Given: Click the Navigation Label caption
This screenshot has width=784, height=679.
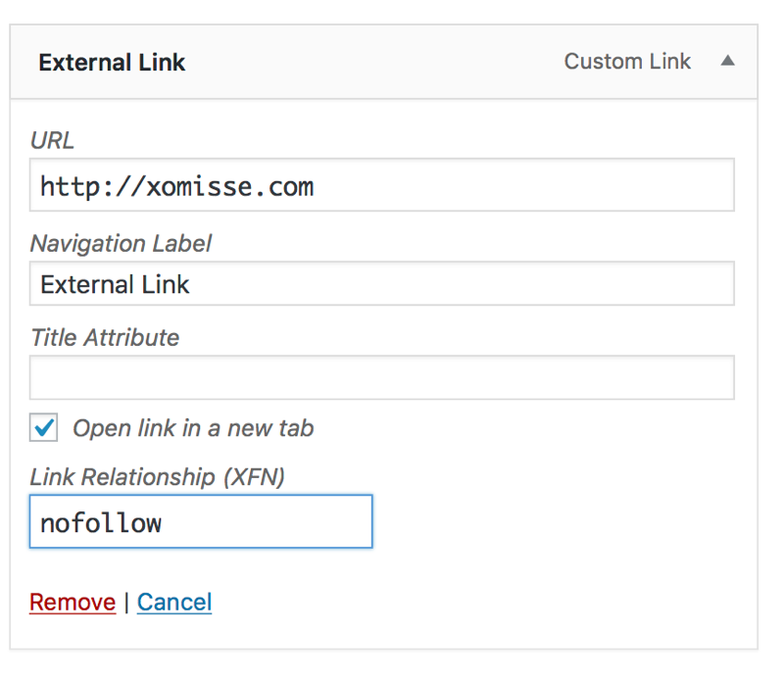Looking at the screenshot, I should pyautogui.click(x=121, y=244).
